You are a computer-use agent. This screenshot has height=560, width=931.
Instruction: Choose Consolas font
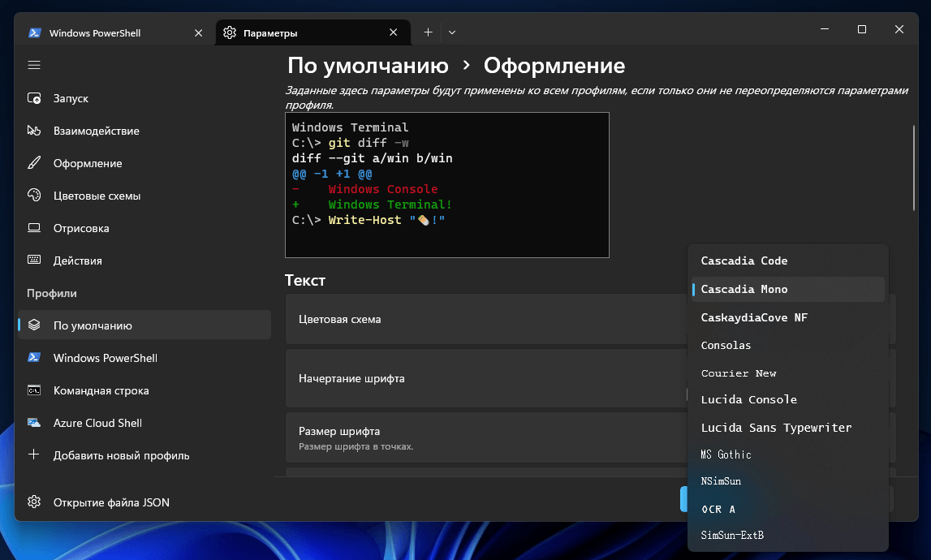pyautogui.click(x=788, y=345)
